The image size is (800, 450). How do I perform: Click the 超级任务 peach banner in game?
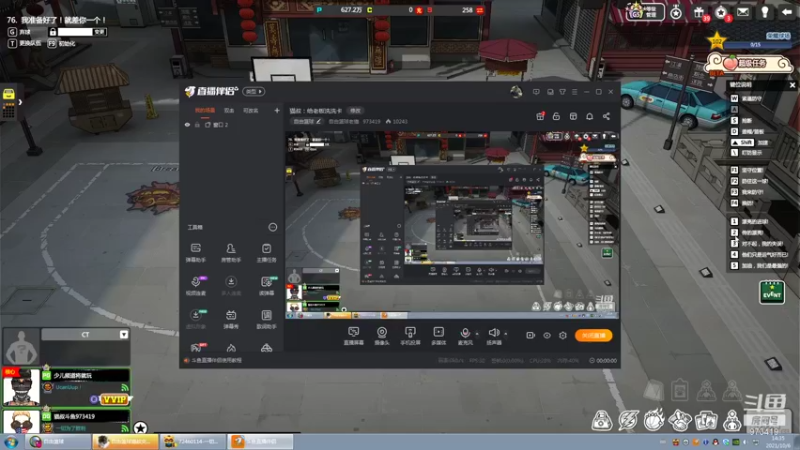[747, 63]
